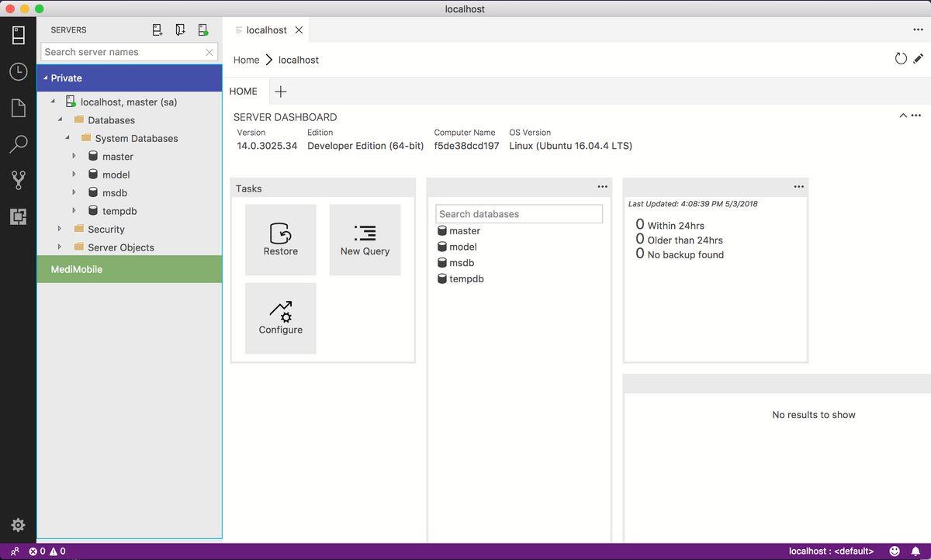Viewport: 931px width, 560px height.
Task: Click the edit pencil icon
Action: point(919,59)
